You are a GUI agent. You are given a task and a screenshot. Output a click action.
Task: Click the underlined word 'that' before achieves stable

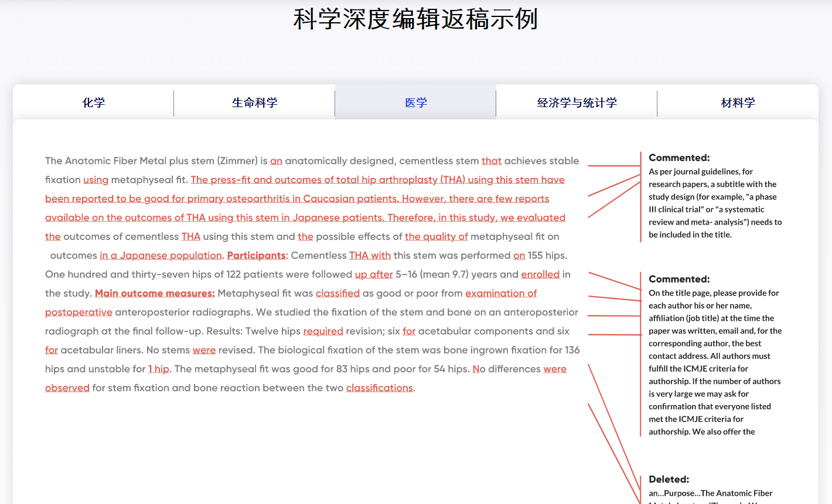coord(492,161)
